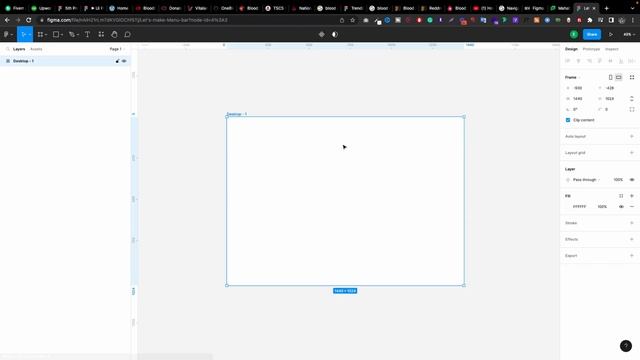Add a Layout grid with plus
This screenshot has width=640, height=360.
pos(632,153)
